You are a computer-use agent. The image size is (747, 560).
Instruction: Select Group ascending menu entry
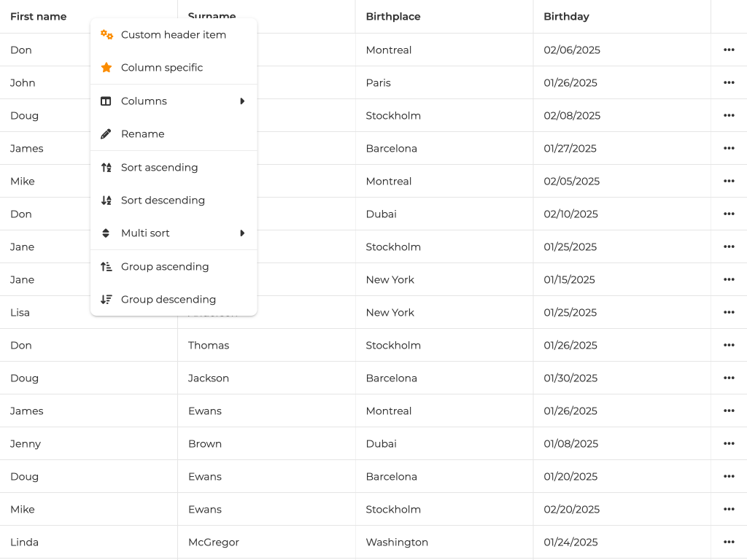click(165, 267)
